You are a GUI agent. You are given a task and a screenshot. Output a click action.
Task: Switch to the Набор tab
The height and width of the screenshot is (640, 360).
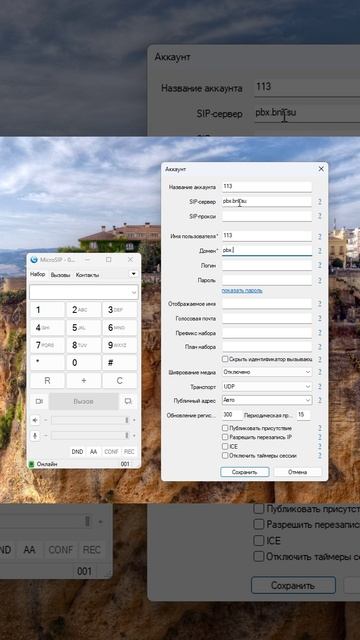click(38, 275)
